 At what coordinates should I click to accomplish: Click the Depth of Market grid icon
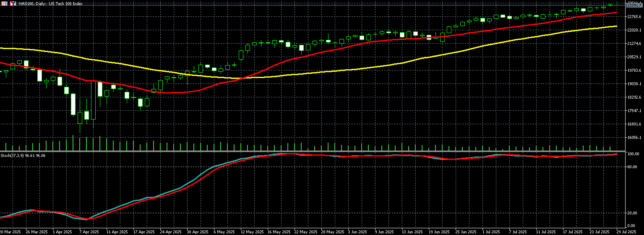click(4, 3)
